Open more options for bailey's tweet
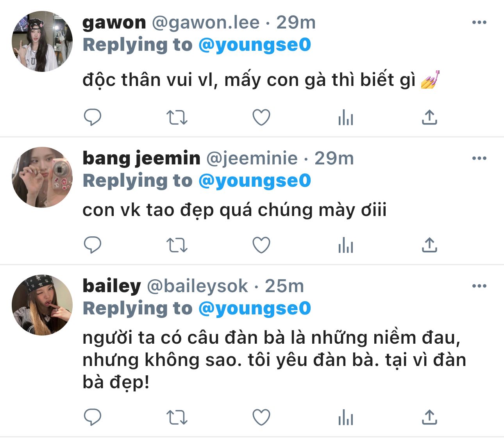This screenshot has width=504, height=439. (x=479, y=286)
